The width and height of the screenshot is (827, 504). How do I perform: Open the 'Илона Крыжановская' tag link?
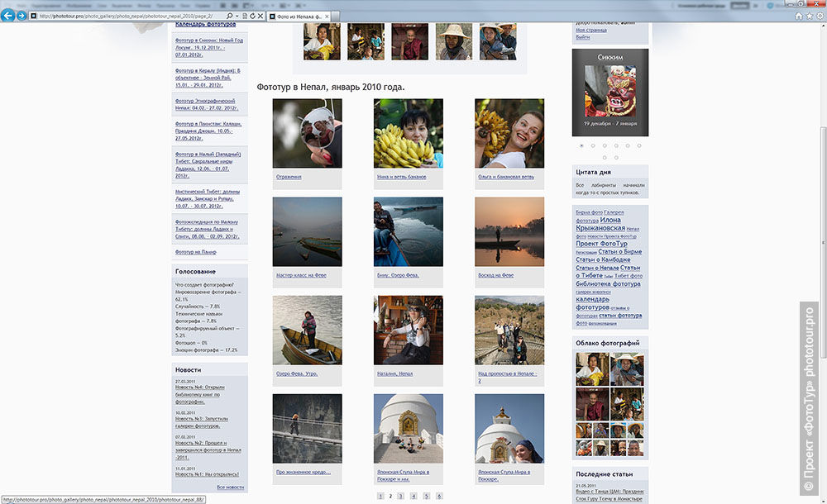pyautogui.click(x=600, y=224)
